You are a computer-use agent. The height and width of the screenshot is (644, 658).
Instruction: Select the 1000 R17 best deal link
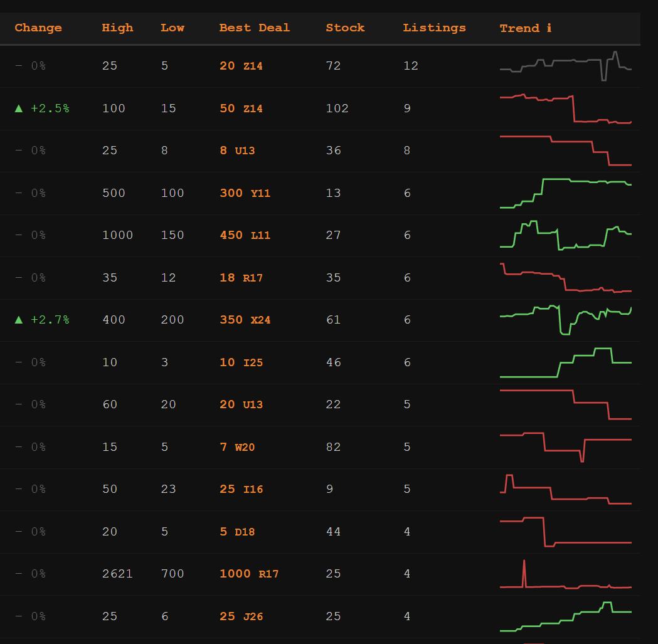pyautogui.click(x=249, y=574)
